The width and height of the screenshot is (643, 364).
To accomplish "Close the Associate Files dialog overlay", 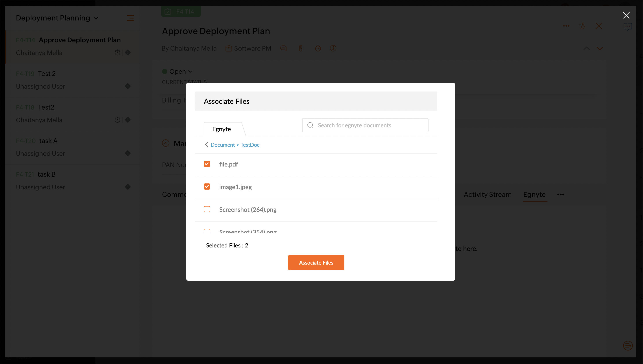I will point(626,15).
